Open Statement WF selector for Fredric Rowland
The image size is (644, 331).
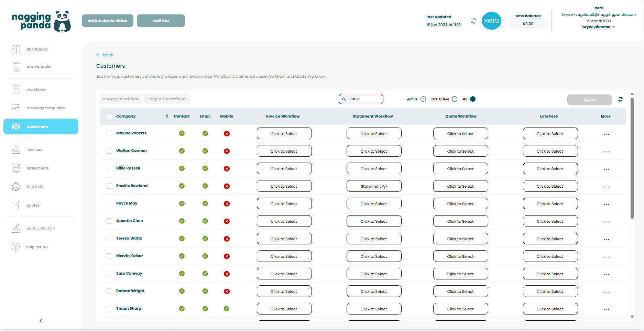pos(374,186)
